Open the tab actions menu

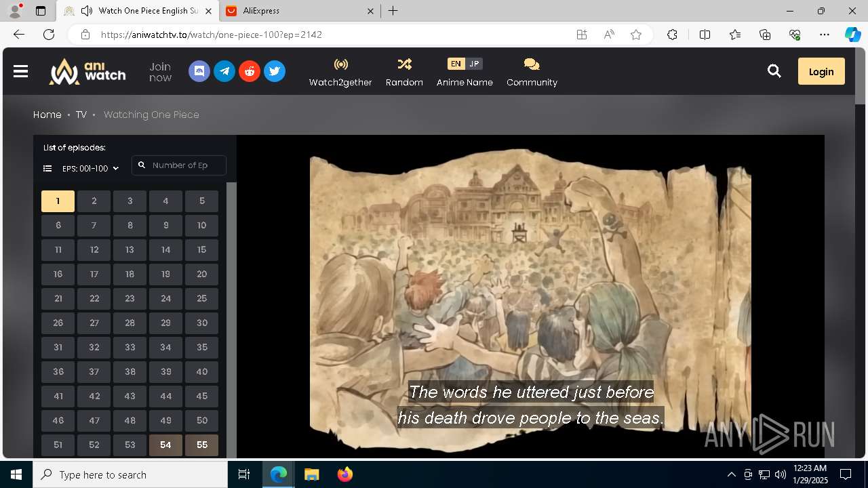click(x=41, y=11)
